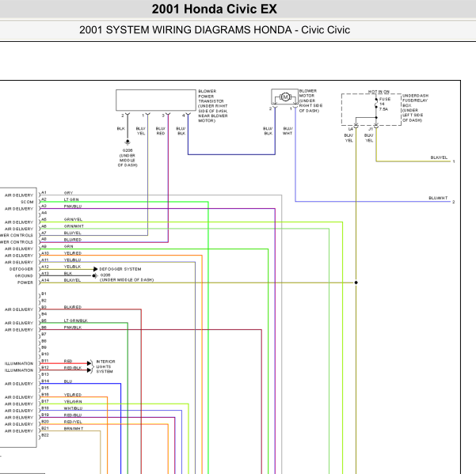Click pin label 'B1' on the connector

(44, 294)
